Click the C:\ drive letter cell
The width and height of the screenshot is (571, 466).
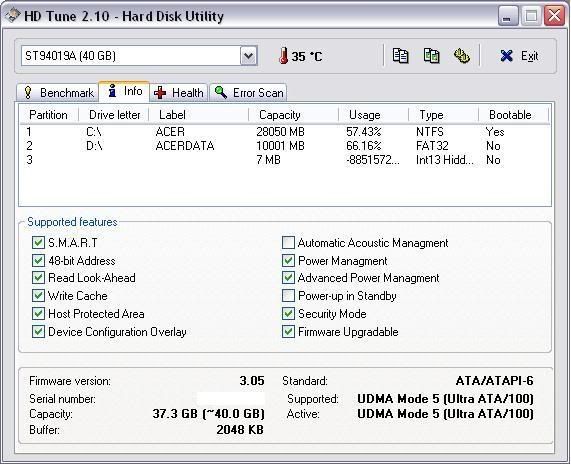tap(94, 131)
